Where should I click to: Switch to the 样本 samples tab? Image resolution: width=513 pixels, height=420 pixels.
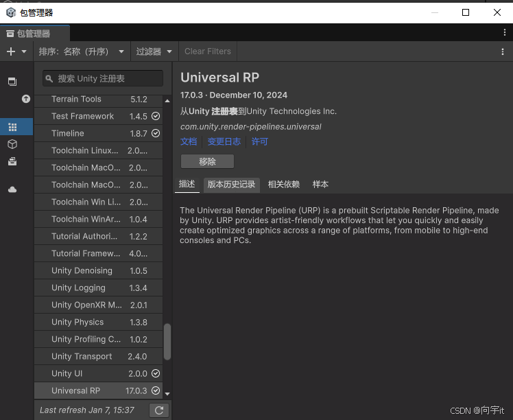click(x=320, y=185)
